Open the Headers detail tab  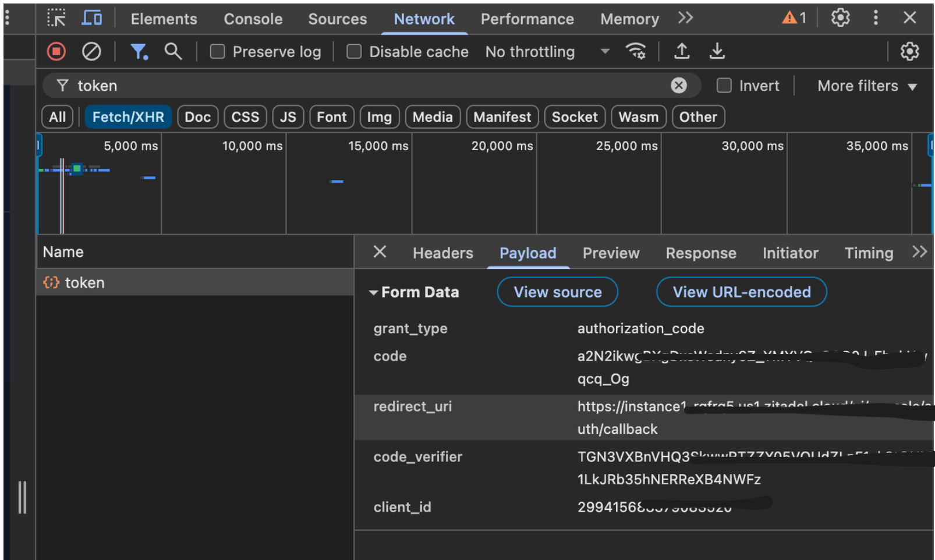(x=443, y=253)
